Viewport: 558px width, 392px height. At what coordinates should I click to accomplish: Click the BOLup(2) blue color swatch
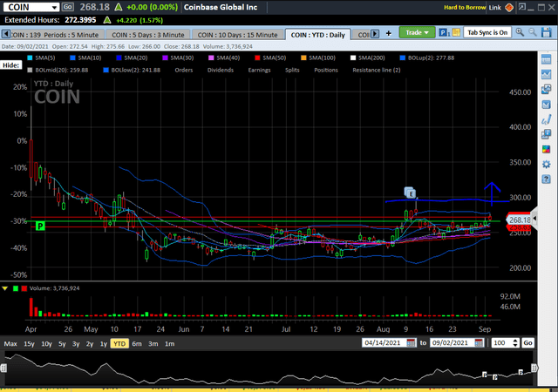[403, 58]
